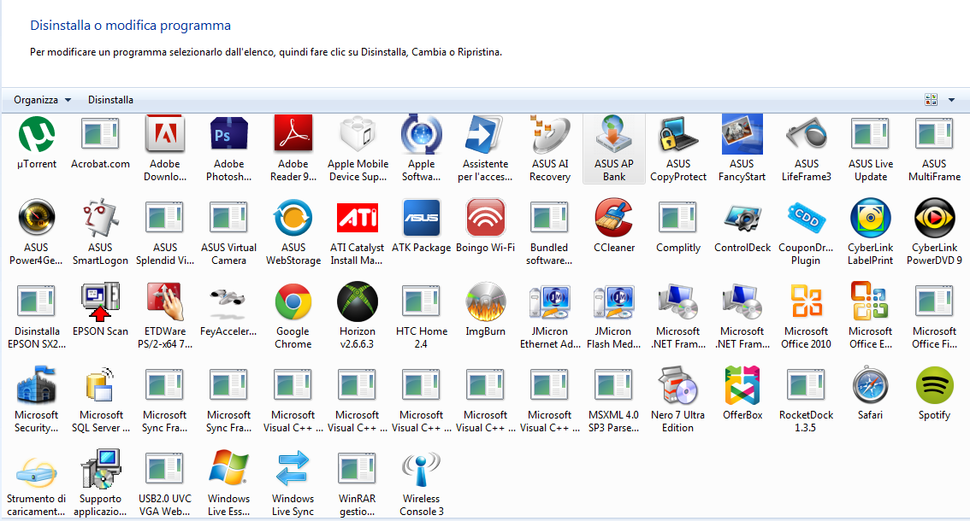Select Spotify in the program list
The height and width of the screenshot is (521, 970).
[934, 394]
